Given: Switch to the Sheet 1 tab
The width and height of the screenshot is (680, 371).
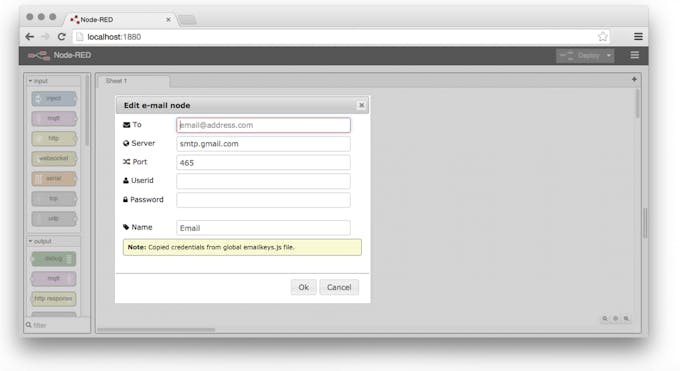Looking at the screenshot, I should click(x=116, y=81).
